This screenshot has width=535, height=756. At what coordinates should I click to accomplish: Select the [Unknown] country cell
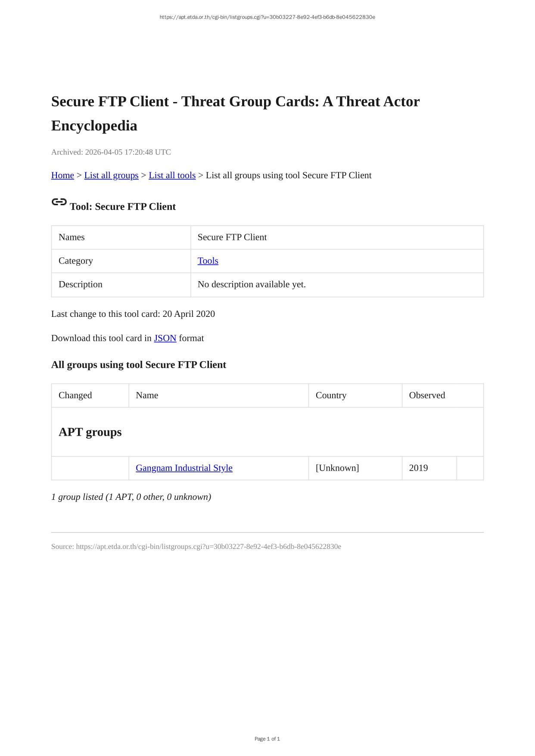337,468
